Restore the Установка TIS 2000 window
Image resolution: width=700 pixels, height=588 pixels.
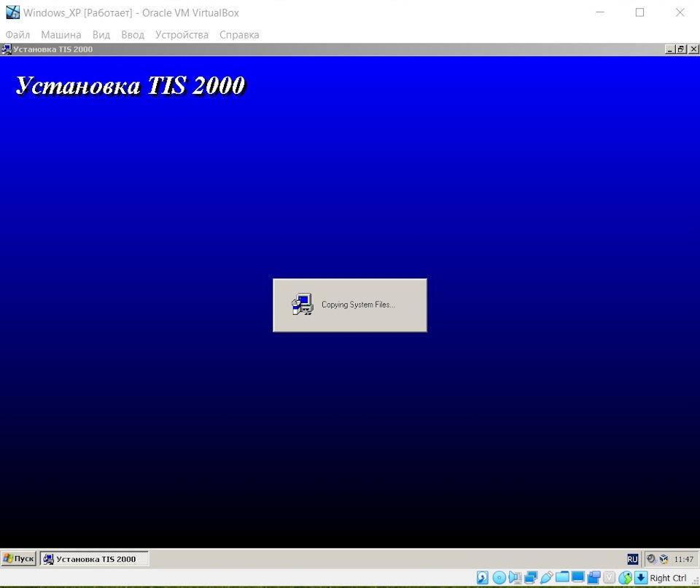(681, 49)
